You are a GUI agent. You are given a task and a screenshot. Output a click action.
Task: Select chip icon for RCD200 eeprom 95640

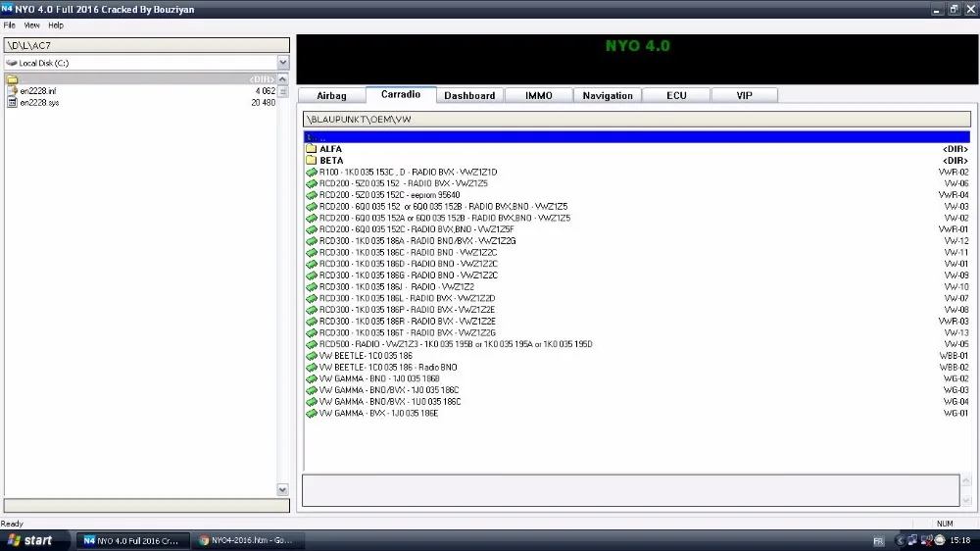coord(312,195)
